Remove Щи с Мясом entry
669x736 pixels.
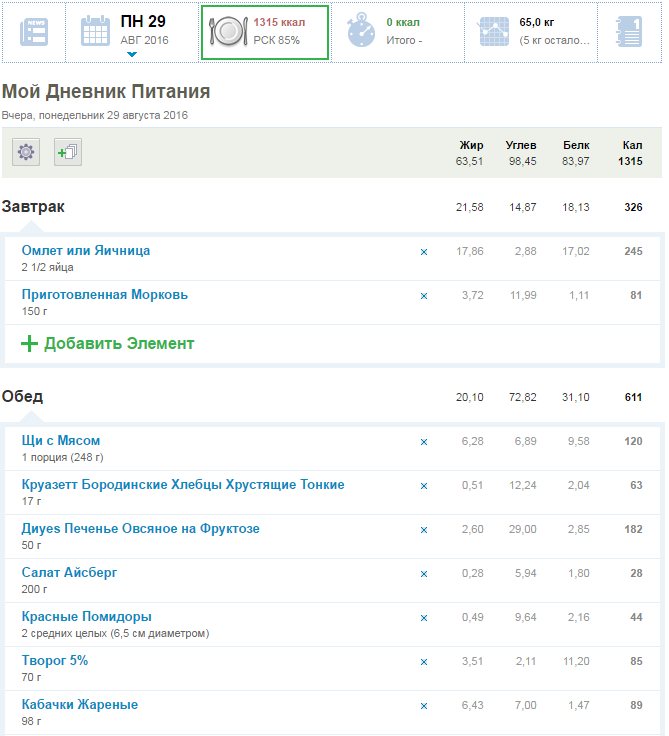423,442
